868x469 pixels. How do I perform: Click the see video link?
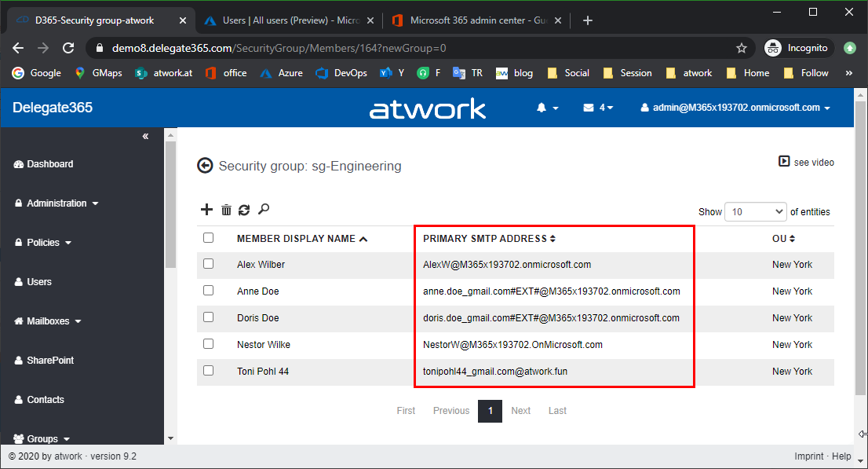click(x=806, y=162)
